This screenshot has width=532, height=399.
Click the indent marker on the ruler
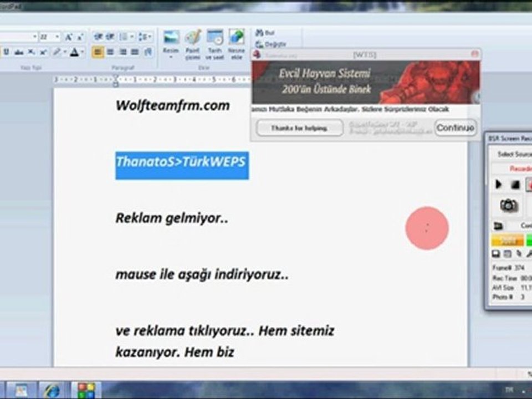116,81
